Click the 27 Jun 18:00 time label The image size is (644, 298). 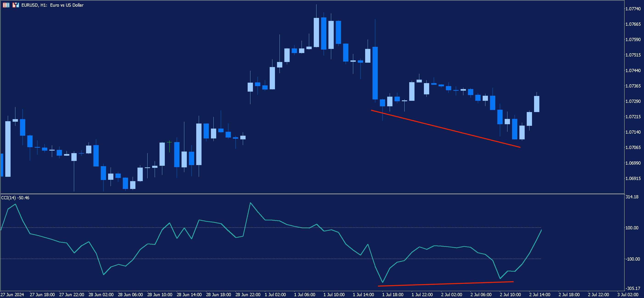(x=42, y=295)
